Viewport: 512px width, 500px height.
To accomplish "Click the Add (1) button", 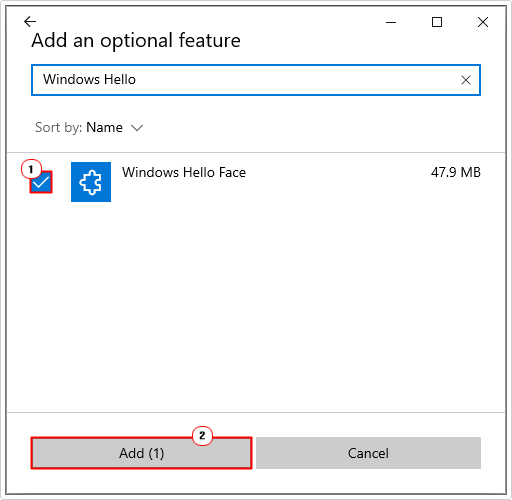I will click(141, 453).
